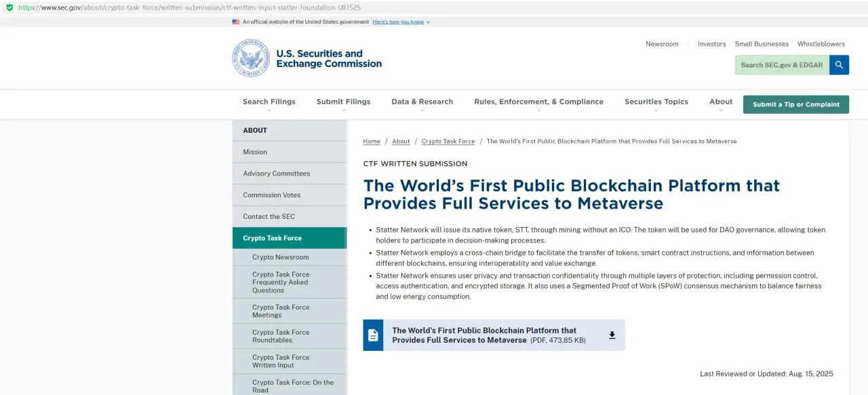Select Crypto Task Force sidebar item

click(290, 238)
